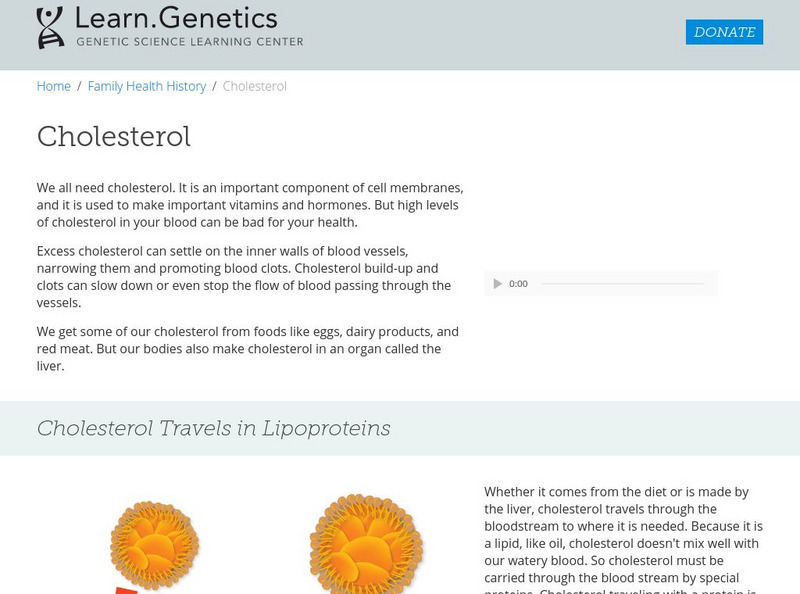The height and width of the screenshot is (594, 800).
Task: Go to Home breadcrumb link
Action: pos(54,86)
